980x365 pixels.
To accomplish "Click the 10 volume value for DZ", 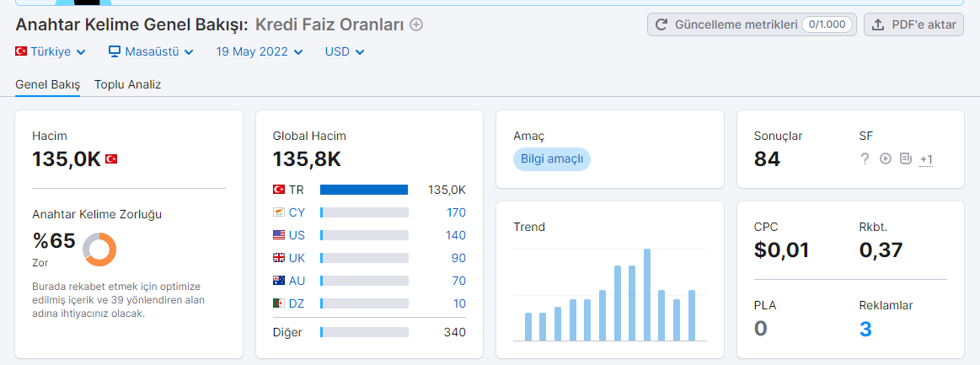I will [459, 303].
